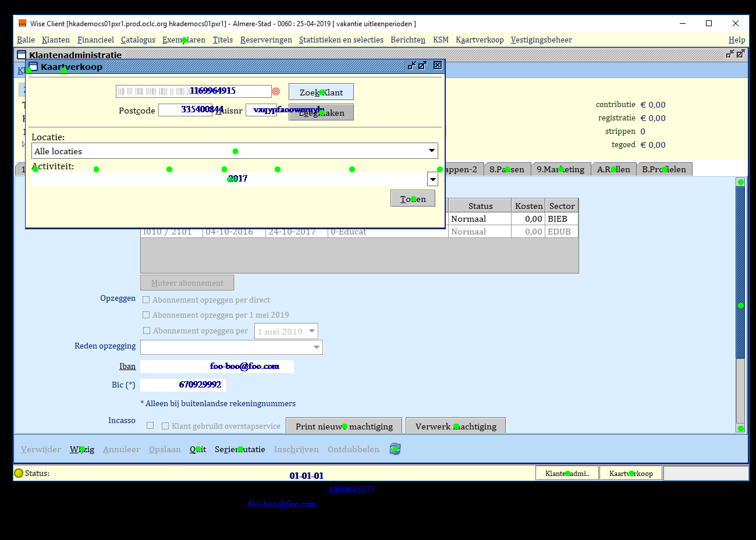
Task: Open the Vestigingsbeheer menu
Action: coord(541,40)
